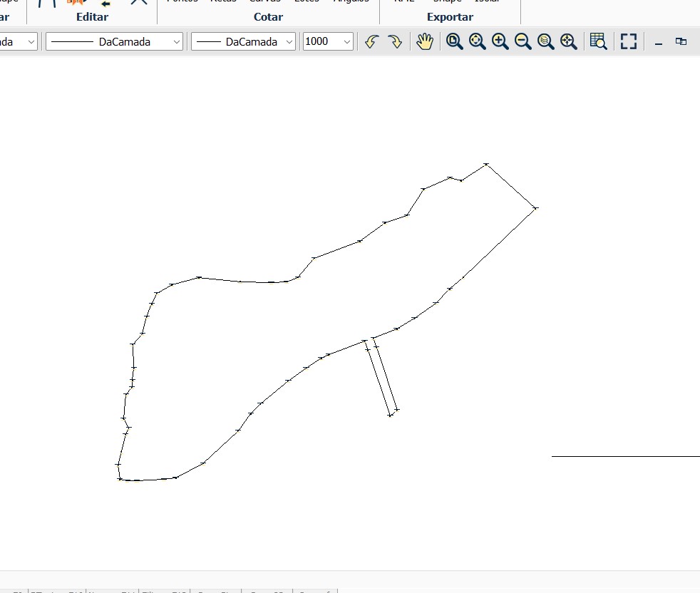700x593 pixels.
Task: Select the leftmost layer combo box
Action: pyautogui.click(x=19, y=41)
